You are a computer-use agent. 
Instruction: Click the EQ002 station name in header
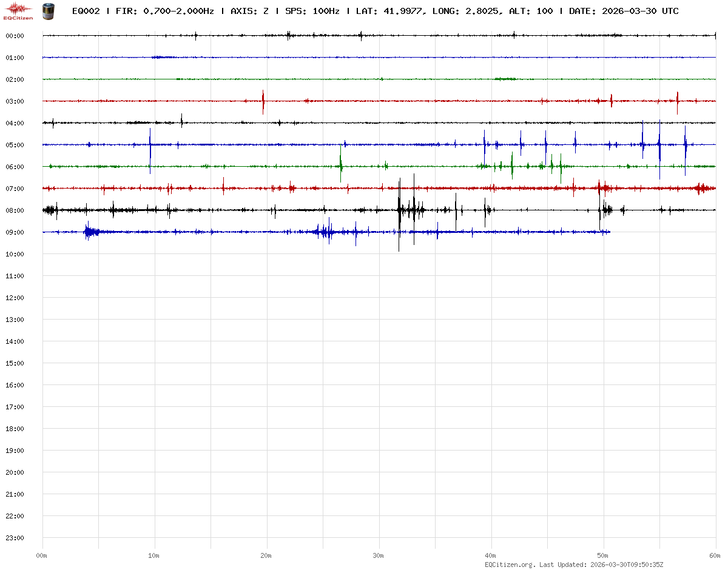[x=86, y=11]
